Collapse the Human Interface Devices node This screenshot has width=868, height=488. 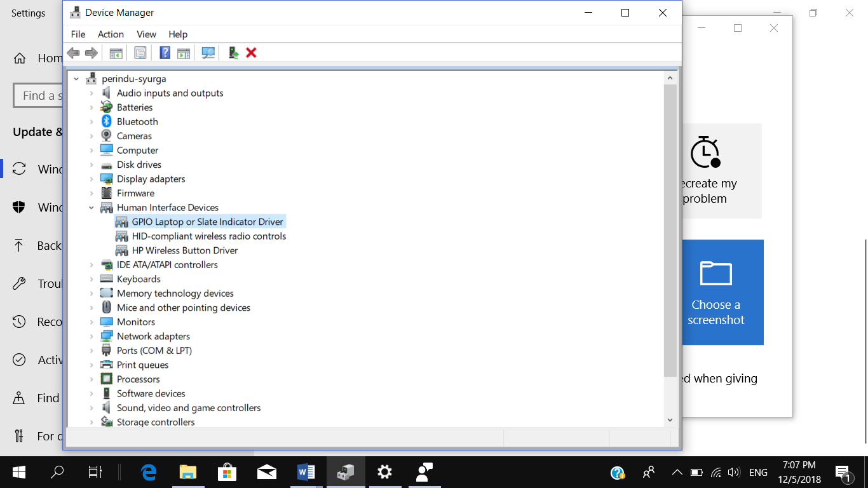(x=92, y=207)
